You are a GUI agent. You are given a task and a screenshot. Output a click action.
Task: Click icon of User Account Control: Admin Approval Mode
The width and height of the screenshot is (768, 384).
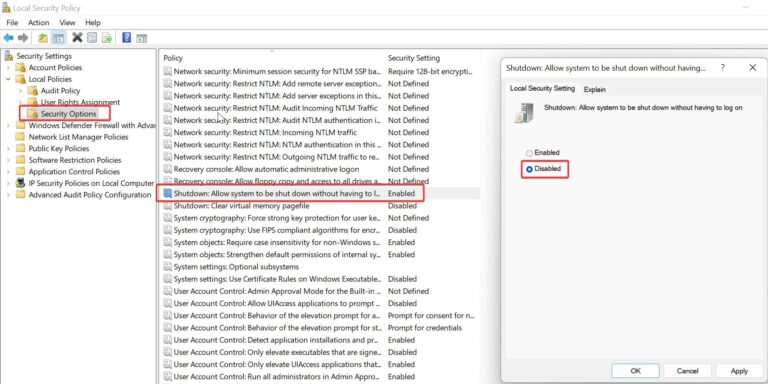click(x=168, y=291)
